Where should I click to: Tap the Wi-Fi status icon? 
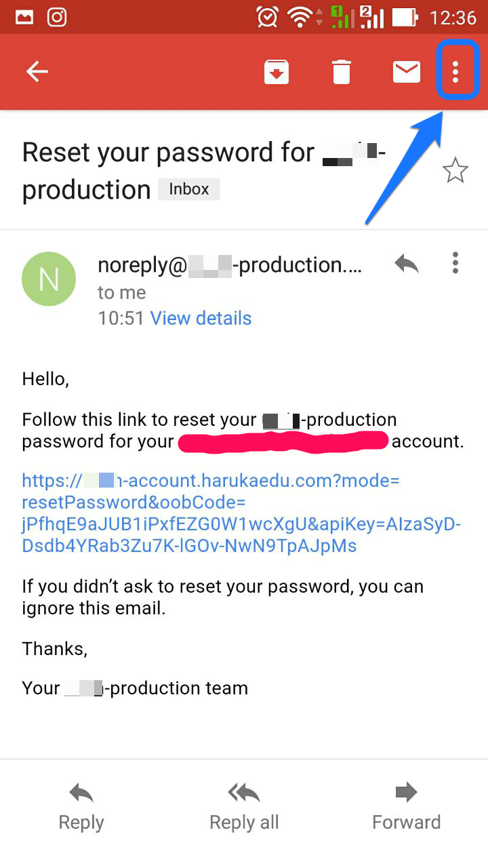300,17
